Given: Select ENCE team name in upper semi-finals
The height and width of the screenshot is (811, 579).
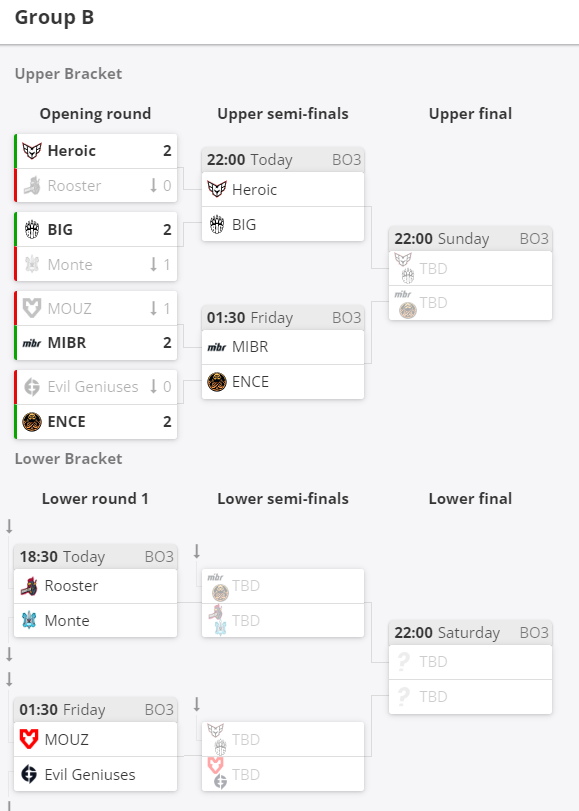Looking at the screenshot, I should [250, 382].
